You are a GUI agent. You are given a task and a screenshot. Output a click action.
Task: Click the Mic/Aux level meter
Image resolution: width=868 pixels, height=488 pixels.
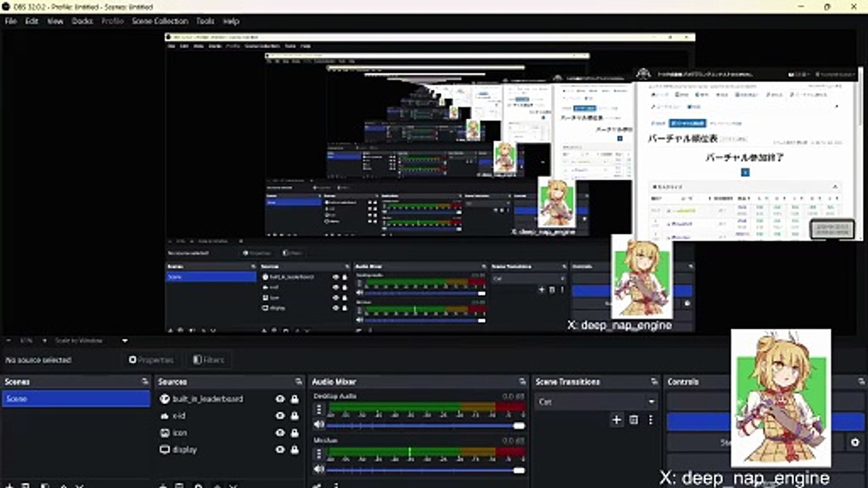(425, 451)
